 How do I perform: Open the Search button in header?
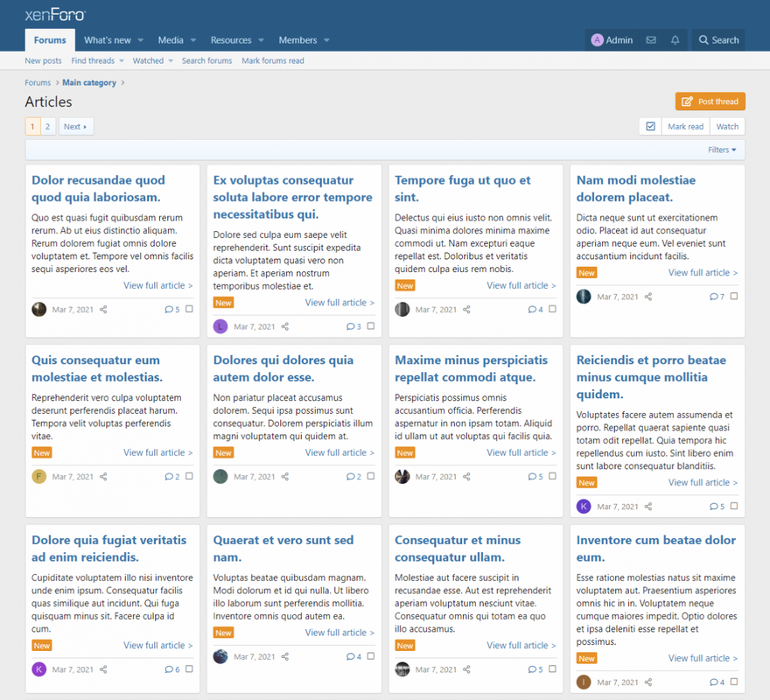[x=718, y=40]
